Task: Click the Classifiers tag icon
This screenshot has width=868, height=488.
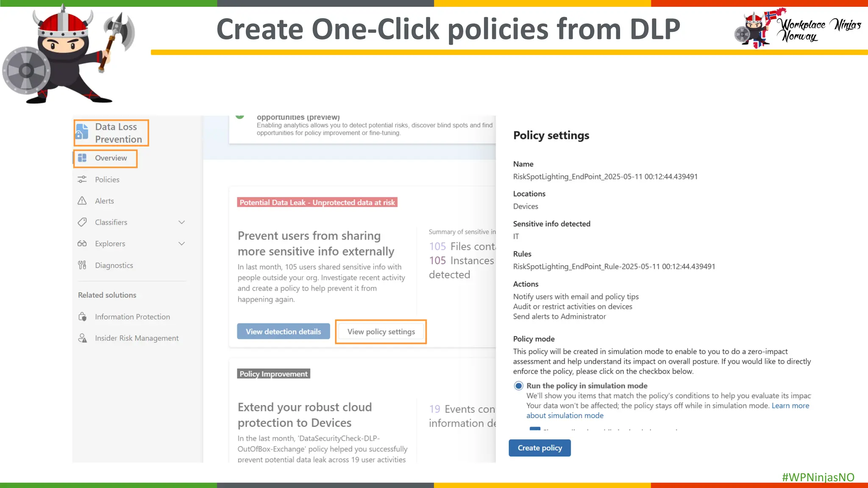Action: (82, 222)
